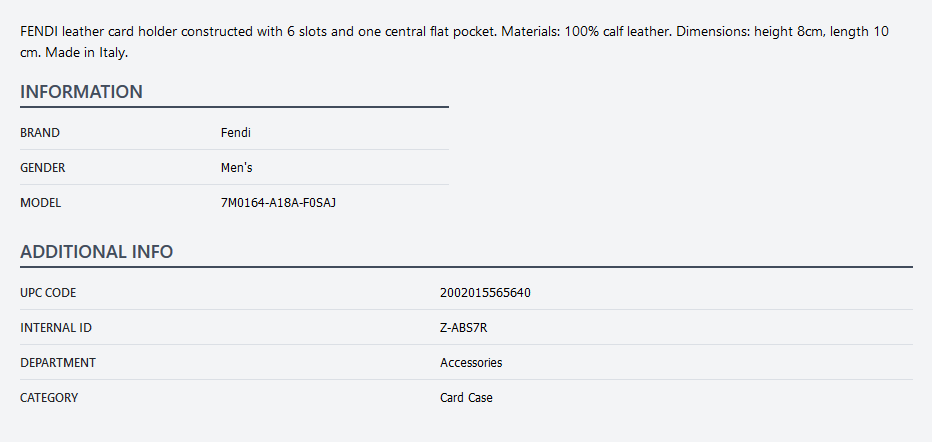The width and height of the screenshot is (932, 442).
Task: Select the Card Case category value
Action: [466, 398]
